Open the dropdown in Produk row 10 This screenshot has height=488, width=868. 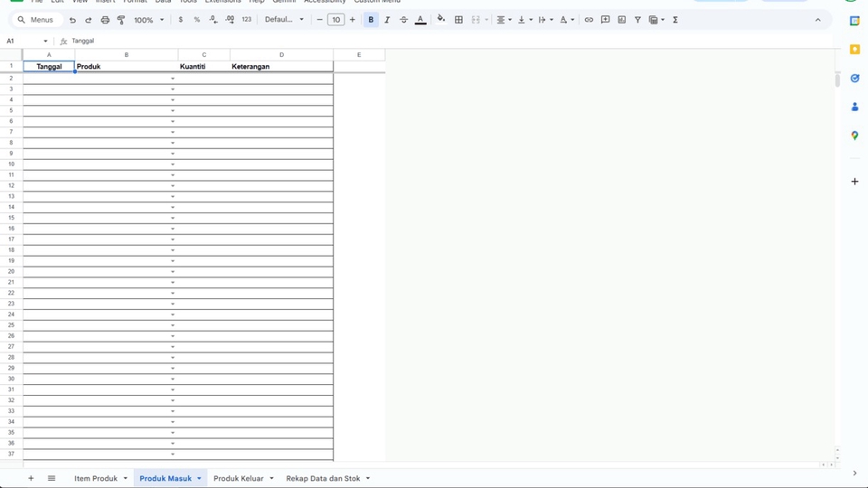173,164
